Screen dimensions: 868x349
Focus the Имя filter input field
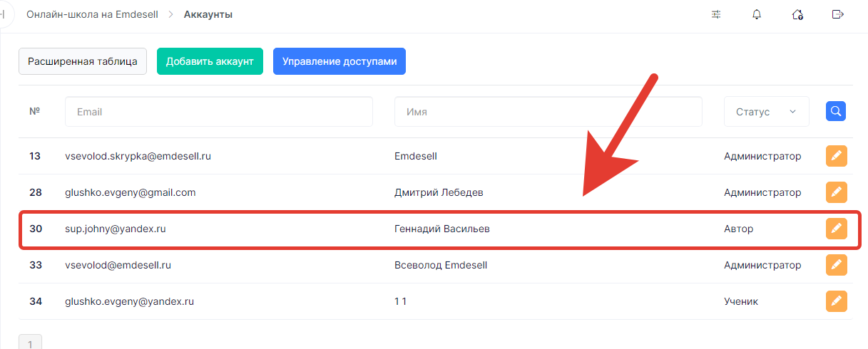548,112
